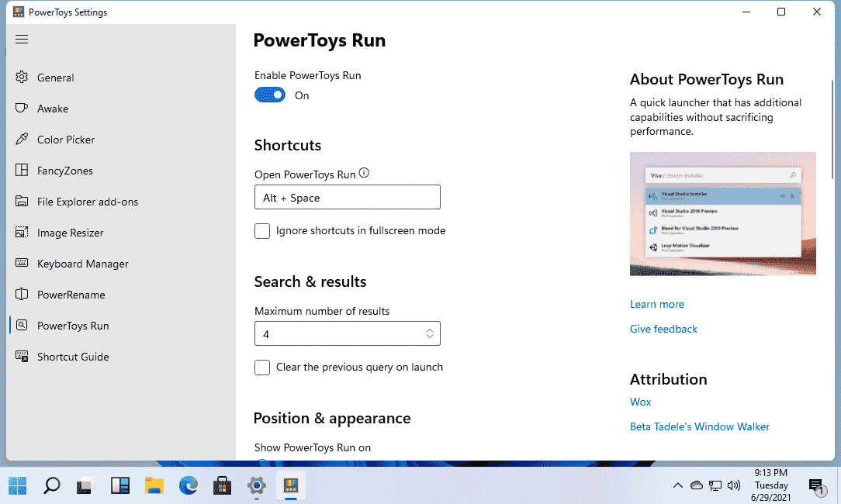This screenshot has height=504, width=841.
Task: Click the Give feedback link
Action: point(663,329)
